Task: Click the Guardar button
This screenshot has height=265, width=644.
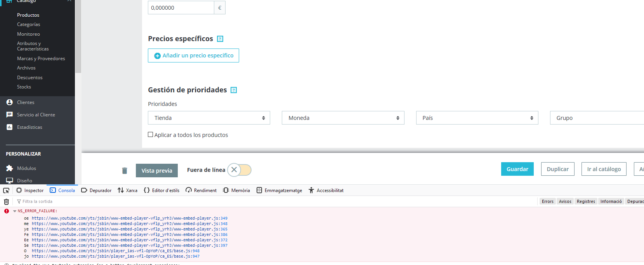Action: (x=517, y=169)
